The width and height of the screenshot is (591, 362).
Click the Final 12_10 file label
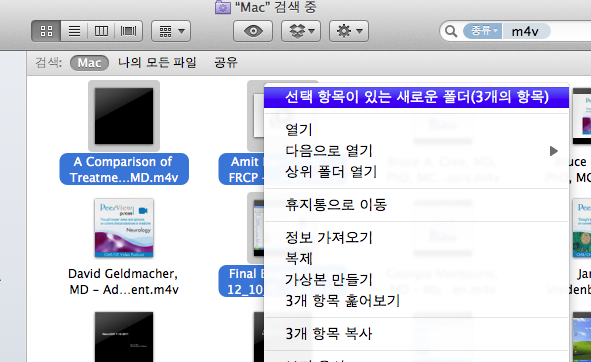tap(242, 281)
